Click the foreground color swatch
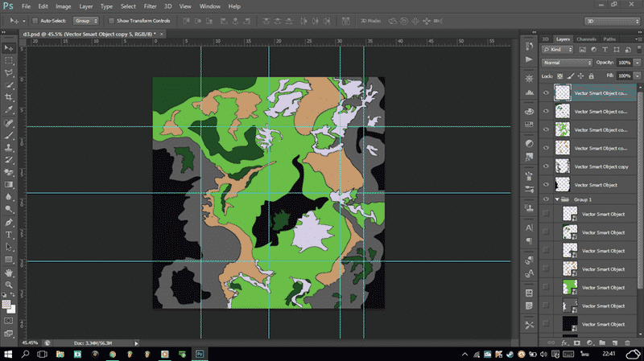The width and height of the screenshot is (644, 361). pos(7,305)
